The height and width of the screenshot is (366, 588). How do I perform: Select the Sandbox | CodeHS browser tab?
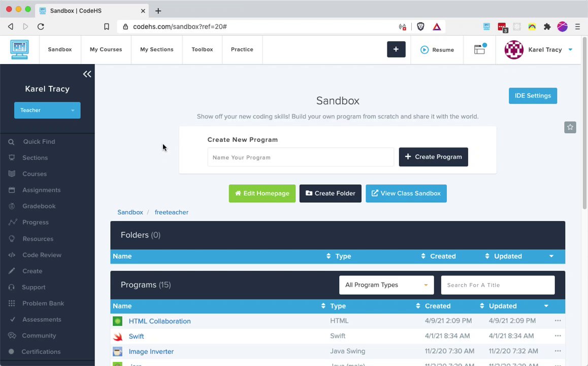(x=92, y=11)
